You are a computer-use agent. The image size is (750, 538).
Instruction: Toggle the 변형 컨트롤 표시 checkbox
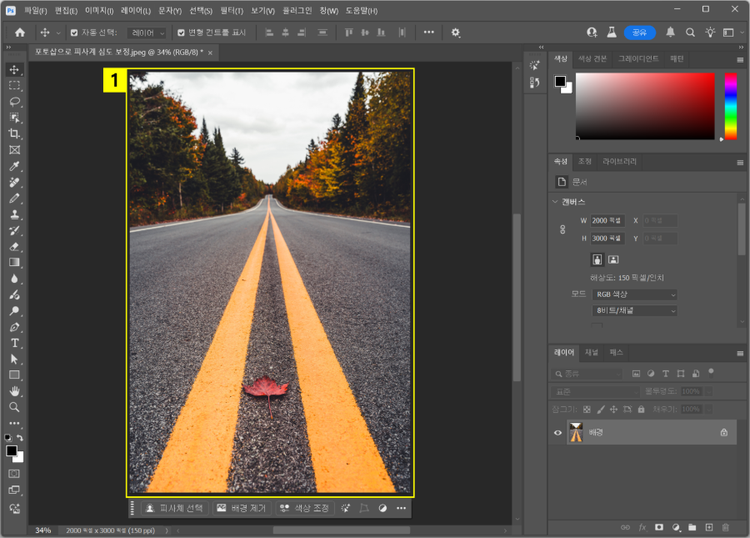click(x=181, y=32)
